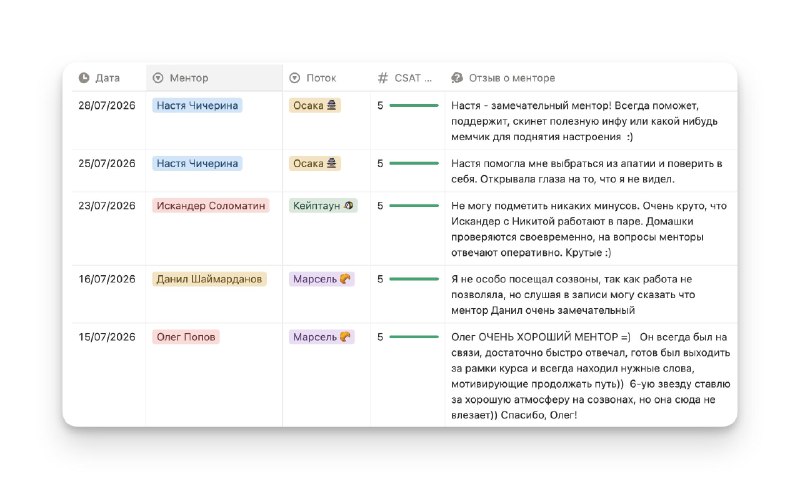Viewport: 800px width, 489px height.
Task: Click the Марсель tag in 16/07/2026 row
Action: [x=321, y=279]
